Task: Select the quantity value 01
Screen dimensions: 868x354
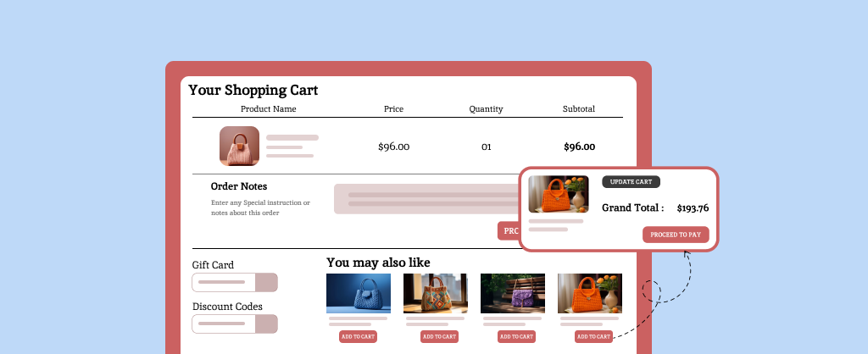Action: (x=487, y=147)
